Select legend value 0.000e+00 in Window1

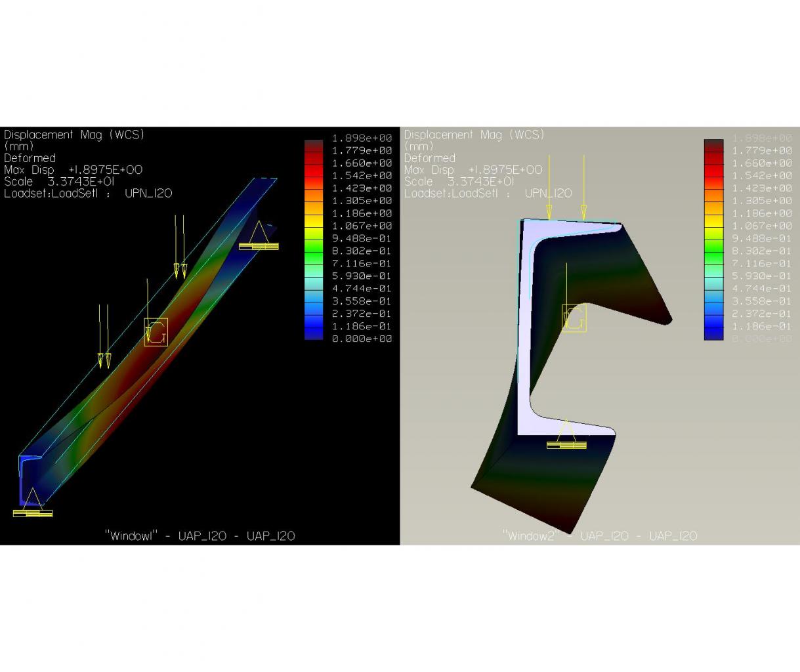coord(362,339)
